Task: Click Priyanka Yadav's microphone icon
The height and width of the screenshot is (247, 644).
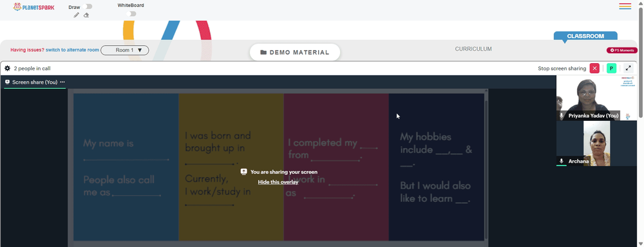Action: pyautogui.click(x=562, y=116)
